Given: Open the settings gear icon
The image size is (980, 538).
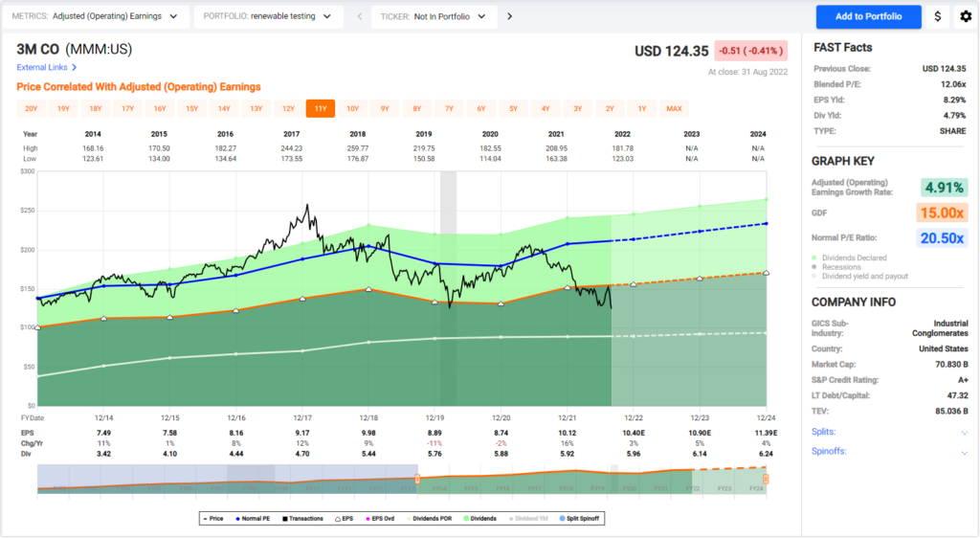Looking at the screenshot, I should point(966,17).
